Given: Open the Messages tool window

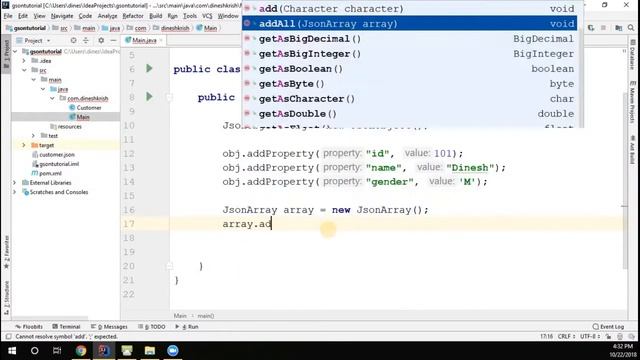Looking at the screenshot, I should [109, 327].
